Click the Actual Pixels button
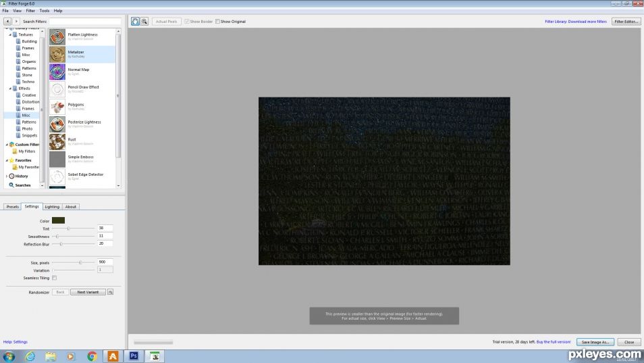 [166, 22]
